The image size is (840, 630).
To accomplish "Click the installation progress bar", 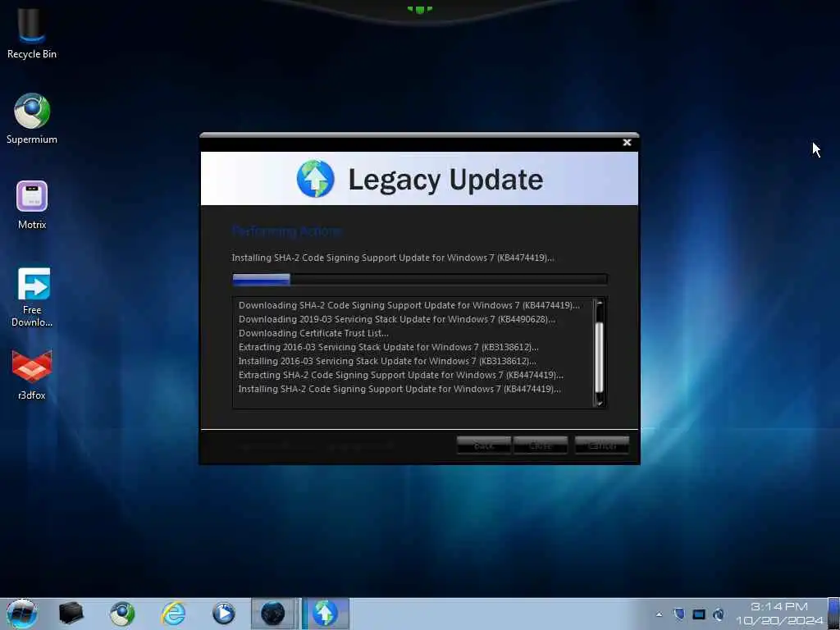I will click(x=419, y=279).
